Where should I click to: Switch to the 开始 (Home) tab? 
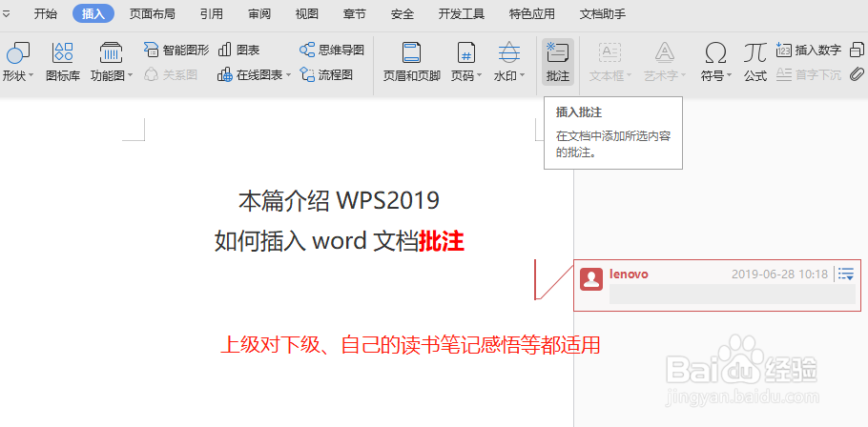[x=46, y=14]
